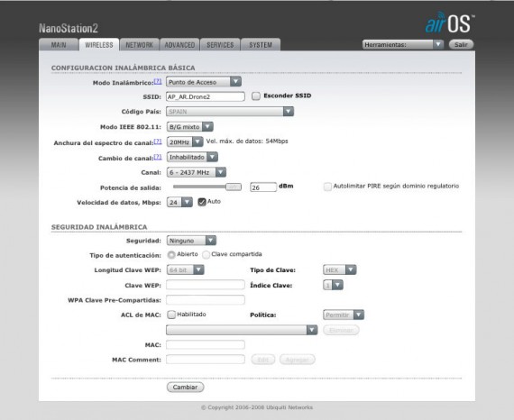Switch to the WIRELESS tab
This screenshot has height=420, width=514.
(x=99, y=45)
